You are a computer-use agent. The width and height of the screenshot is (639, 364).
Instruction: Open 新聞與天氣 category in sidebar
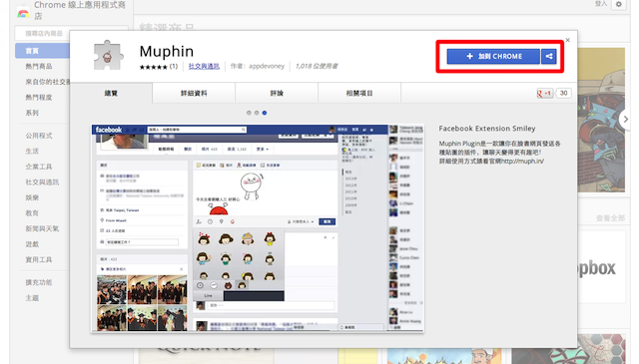click(42, 228)
